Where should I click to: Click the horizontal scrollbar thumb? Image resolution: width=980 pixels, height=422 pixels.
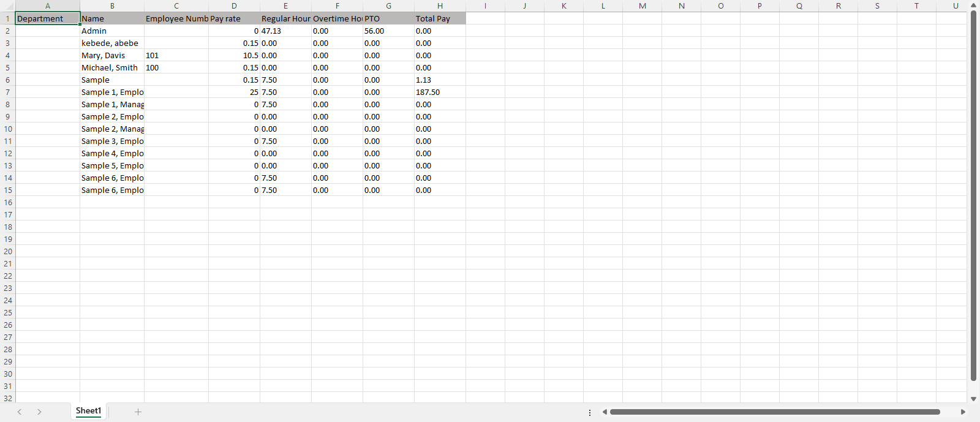775,412
